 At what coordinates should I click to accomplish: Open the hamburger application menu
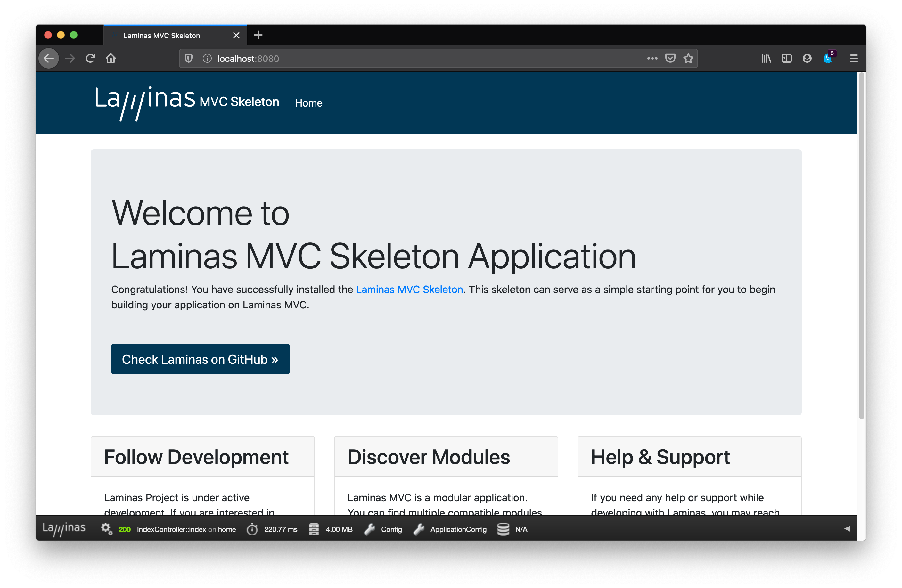click(854, 58)
